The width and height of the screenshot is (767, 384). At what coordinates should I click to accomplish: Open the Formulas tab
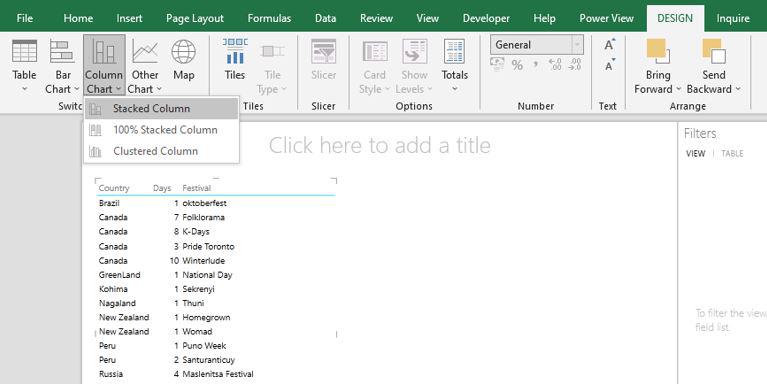pos(269,19)
